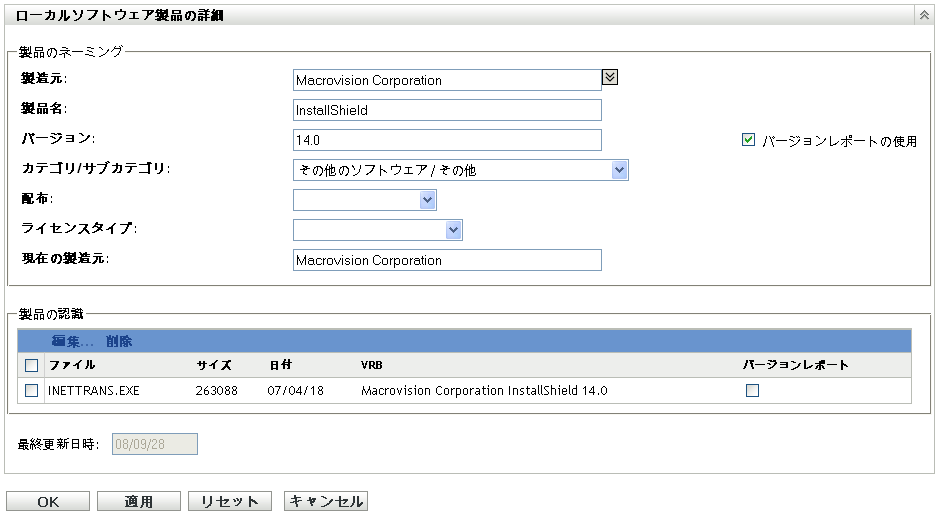This screenshot has width=943, height=518.
Task: Toggle select-all checkbox in file table header
Action: pyautogui.click(x=32, y=365)
